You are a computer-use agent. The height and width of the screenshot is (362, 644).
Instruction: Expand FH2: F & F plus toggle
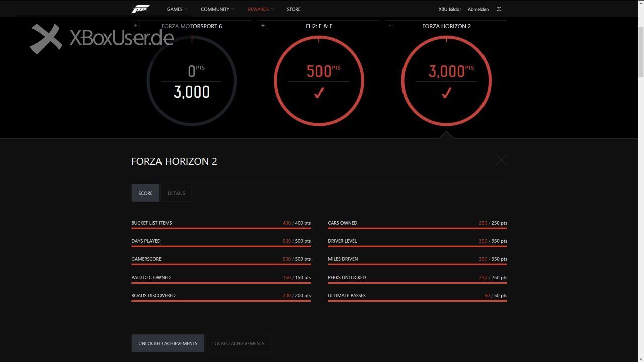[263, 26]
